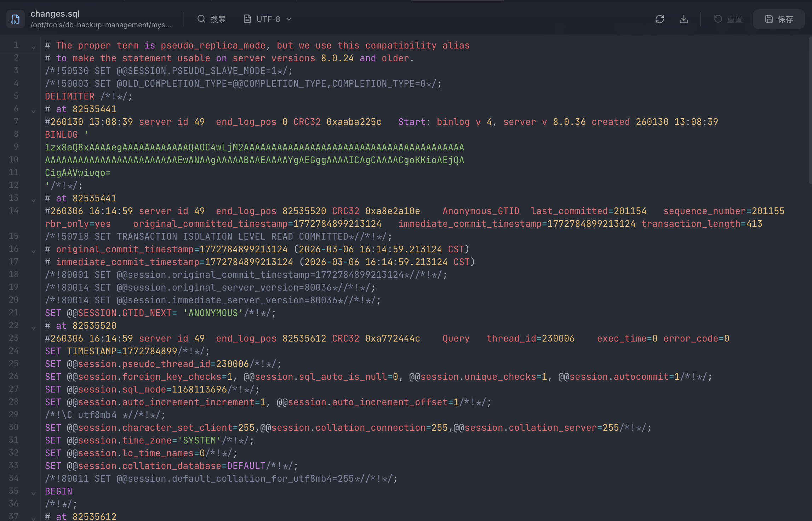
Task: Collapse the BEGIN fold at line 35
Action: click(x=34, y=494)
